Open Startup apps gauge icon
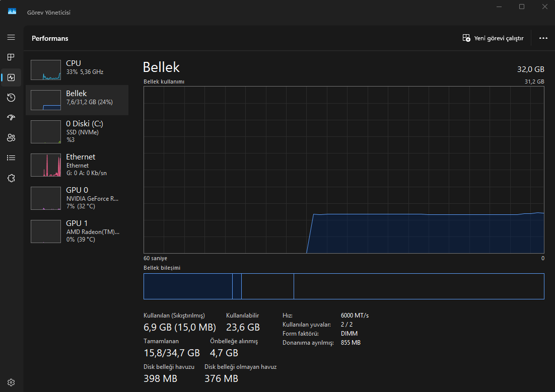Viewport: 555px width, 392px height. pos(11,118)
